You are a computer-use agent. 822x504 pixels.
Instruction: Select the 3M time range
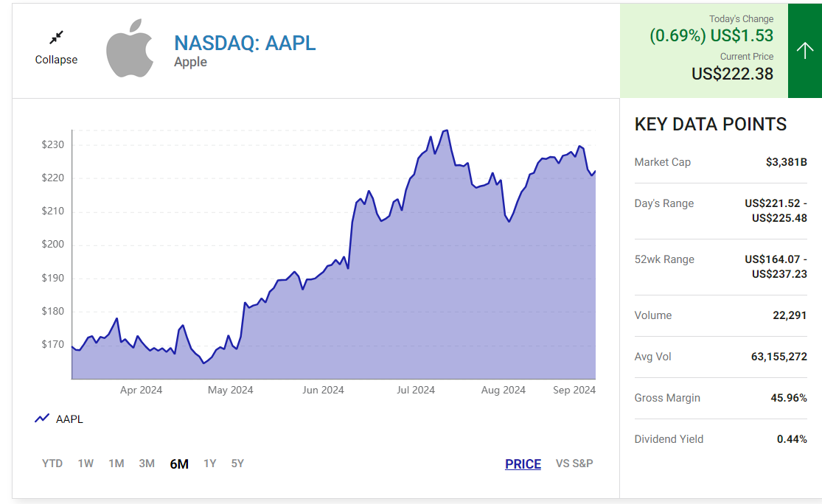[147, 463]
